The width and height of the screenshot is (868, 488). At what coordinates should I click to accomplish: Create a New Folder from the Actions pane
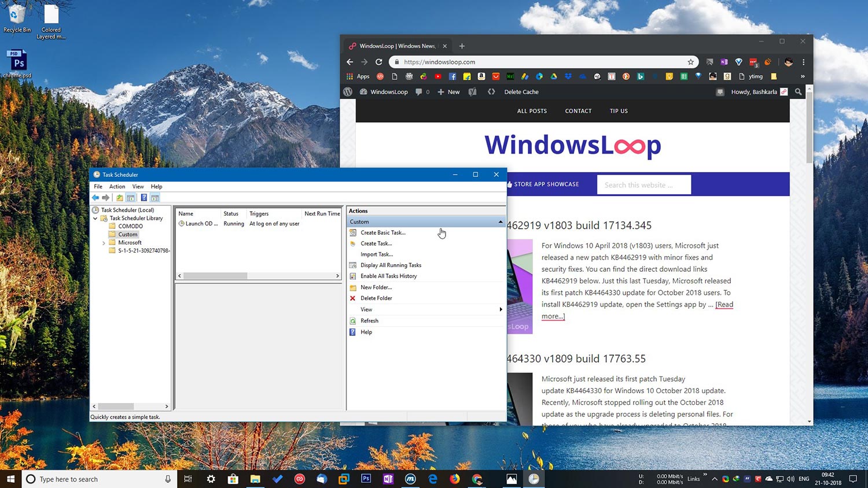(377, 287)
